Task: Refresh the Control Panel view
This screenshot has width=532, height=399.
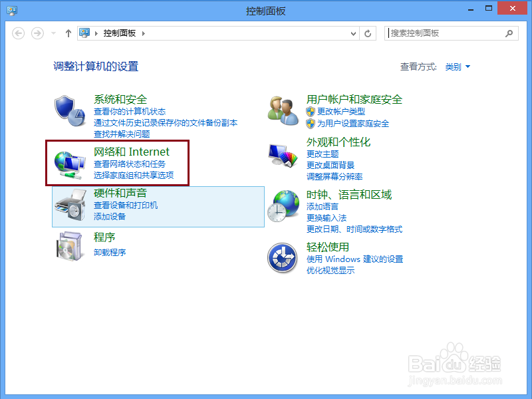Action: click(x=368, y=33)
